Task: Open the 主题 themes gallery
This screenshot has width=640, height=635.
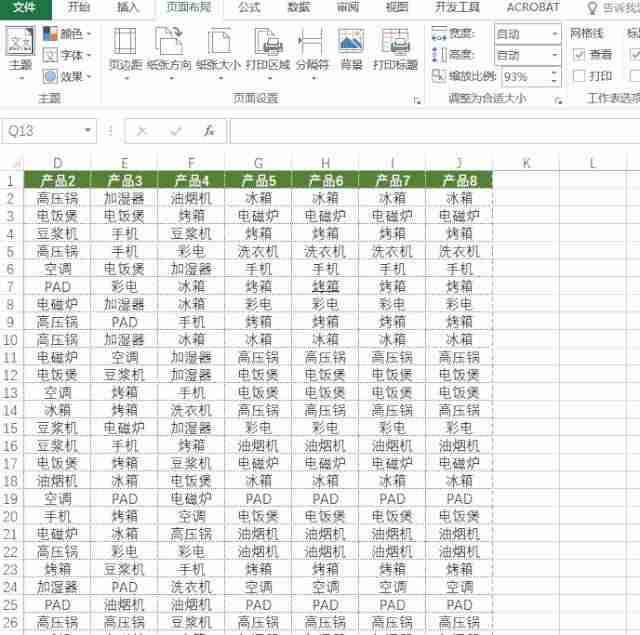Action: (x=20, y=52)
